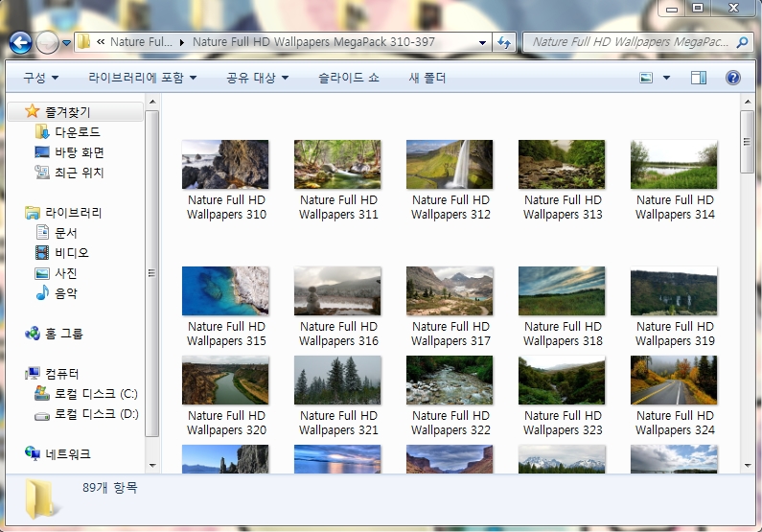This screenshot has width=762, height=532.
Task: Expand the 구성 dropdown menu
Action: coord(41,78)
